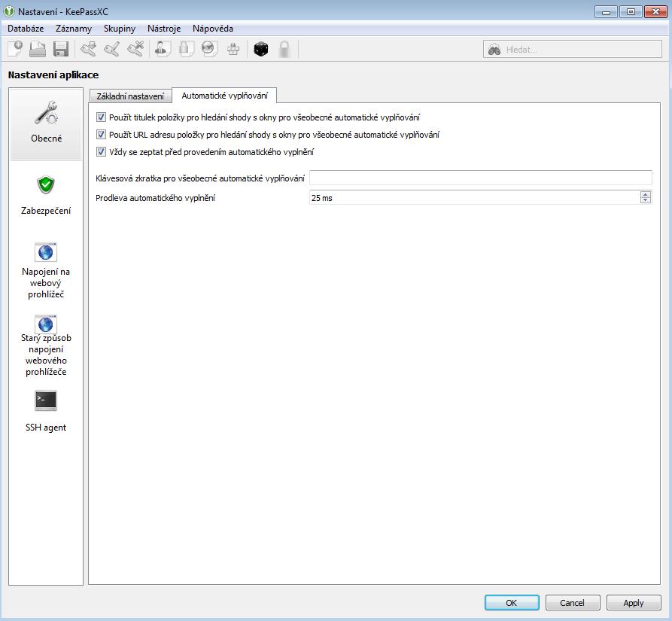
Task: Toggle 'Použít titulek položky' checkbox
Action: point(101,117)
